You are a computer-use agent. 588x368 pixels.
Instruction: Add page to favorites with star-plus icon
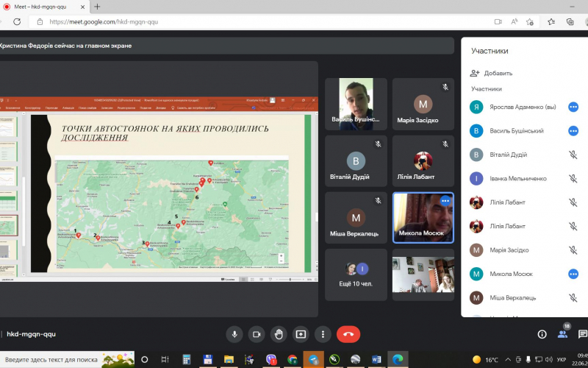529,22
